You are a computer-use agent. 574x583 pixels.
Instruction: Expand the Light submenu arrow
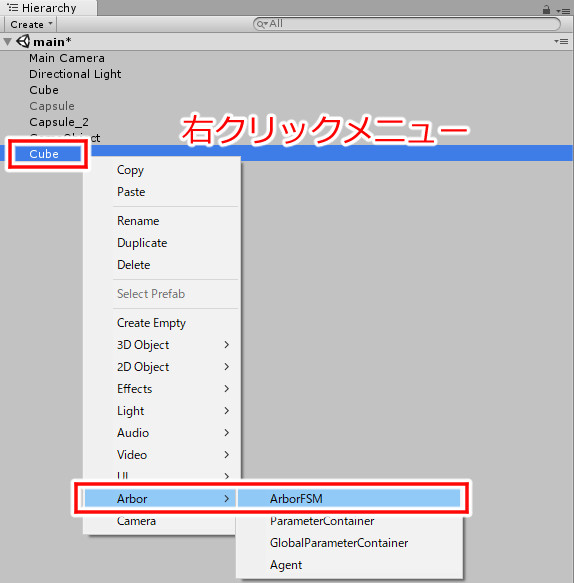[x=226, y=410]
